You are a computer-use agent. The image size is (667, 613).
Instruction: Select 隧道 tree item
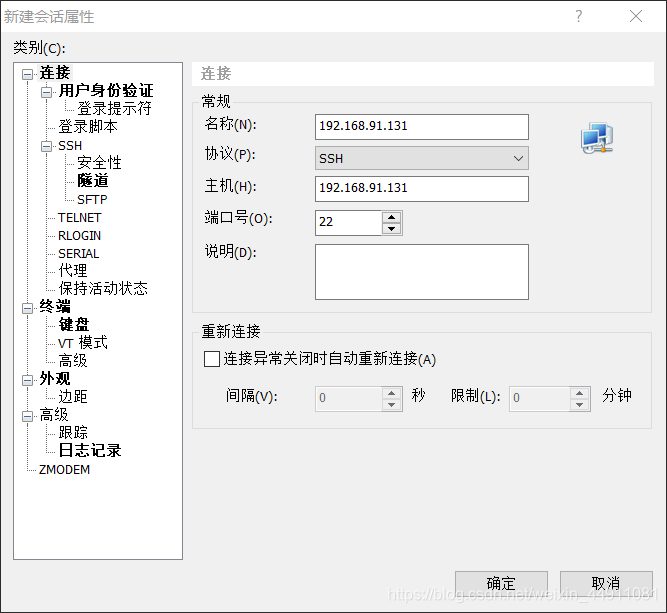pyautogui.click(x=93, y=180)
